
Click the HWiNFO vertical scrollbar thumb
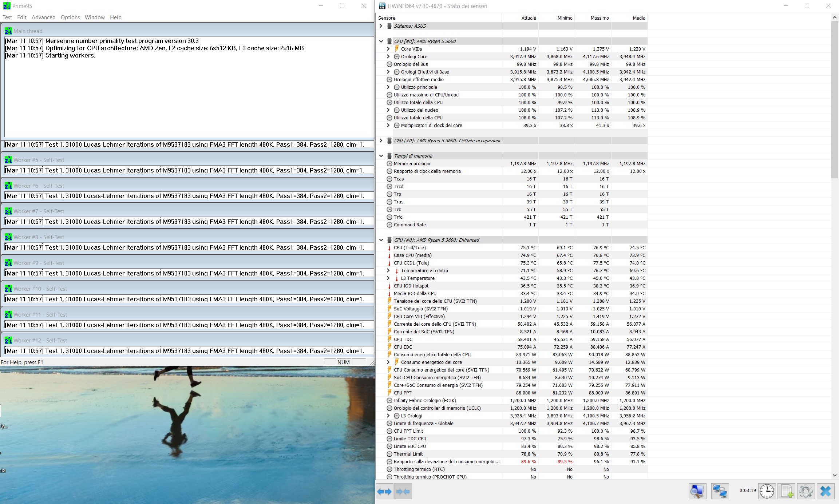[x=835, y=99]
